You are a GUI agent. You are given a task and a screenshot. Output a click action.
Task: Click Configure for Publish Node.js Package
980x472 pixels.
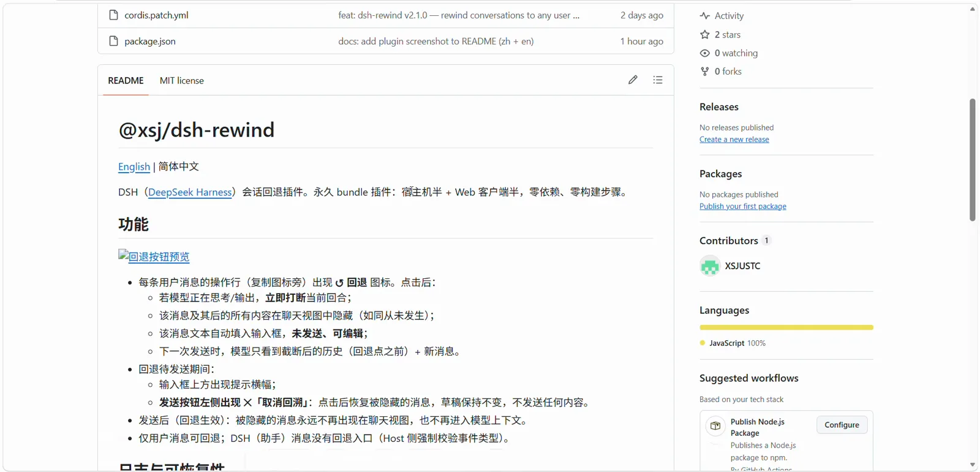pyautogui.click(x=842, y=425)
